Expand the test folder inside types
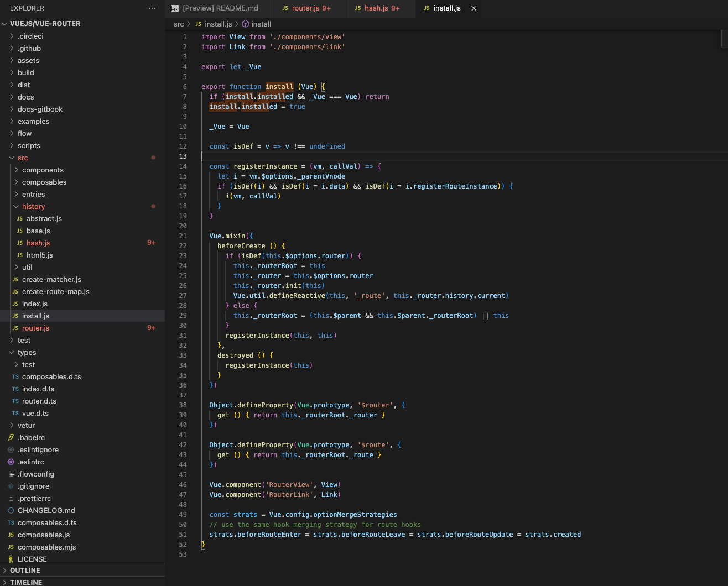Image resolution: width=728 pixels, height=586 pixels. pyautogui.click(x=17, y=365)
